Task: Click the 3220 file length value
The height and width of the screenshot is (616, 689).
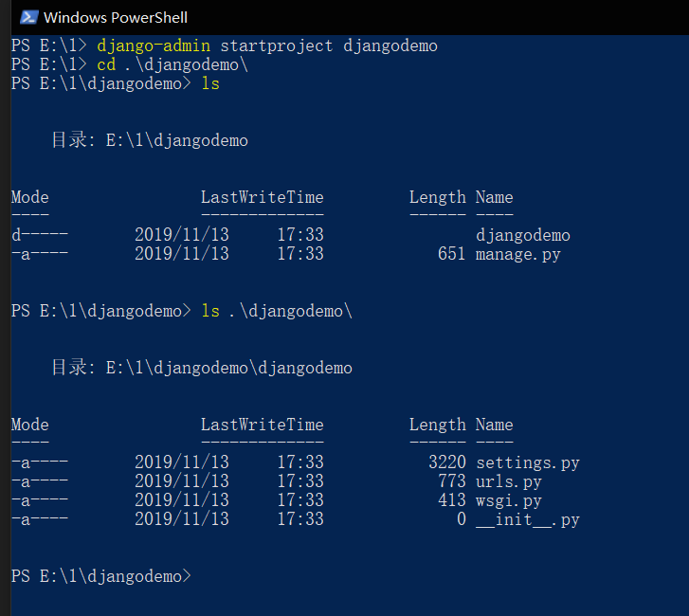Action: pos(447,462)
